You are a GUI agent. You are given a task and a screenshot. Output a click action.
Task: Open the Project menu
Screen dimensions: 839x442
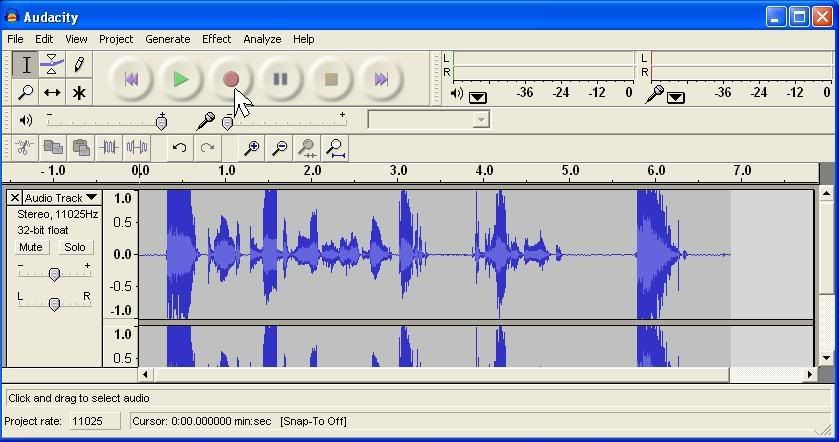pos(116,39)
